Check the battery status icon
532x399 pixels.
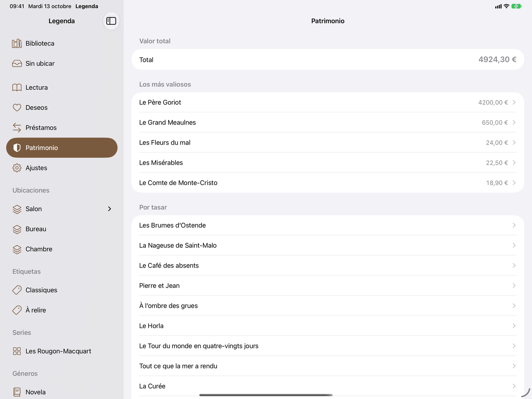pyautogui.click(x=517, y=6)
